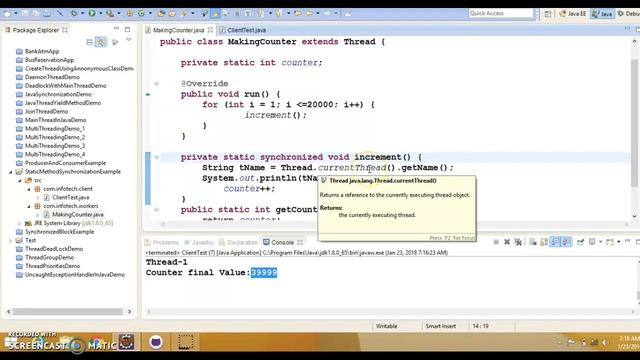Image resolution: width=640 pixels, height=360 pixels.
Task: Click the Open Type toolbar icon
Action: pyautogui.click(x=161, y=13)
